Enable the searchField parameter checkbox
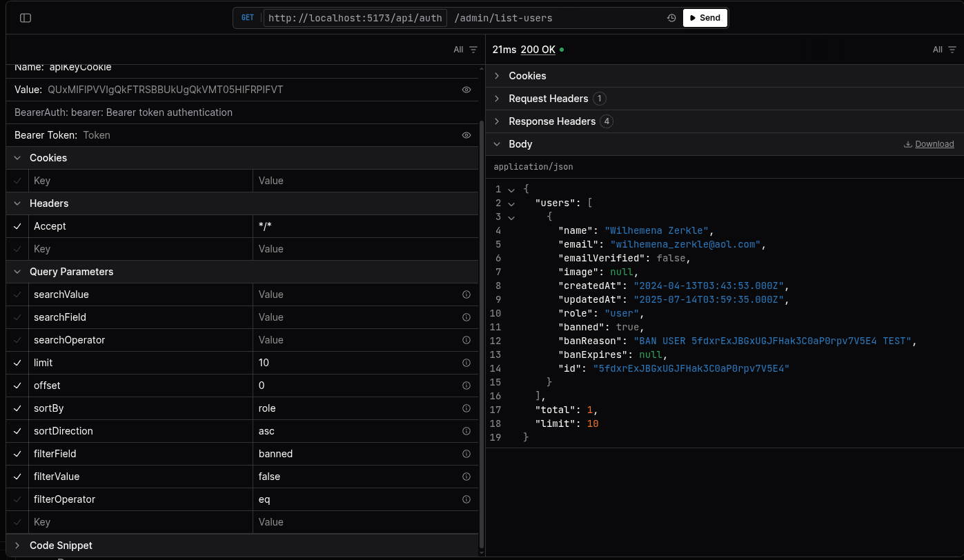964x560 pixels. (x=17, y=317)
